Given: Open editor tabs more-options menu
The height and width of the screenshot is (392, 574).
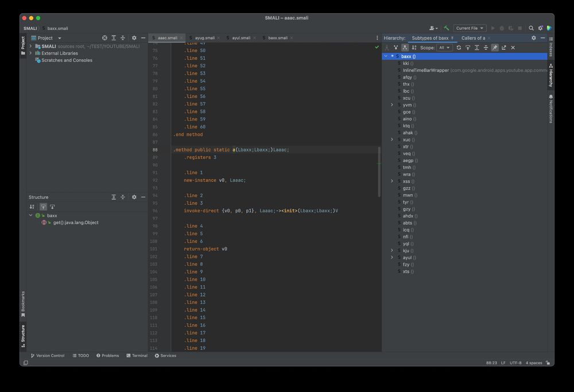Looking at the screenshot, I should coord(377,38).
